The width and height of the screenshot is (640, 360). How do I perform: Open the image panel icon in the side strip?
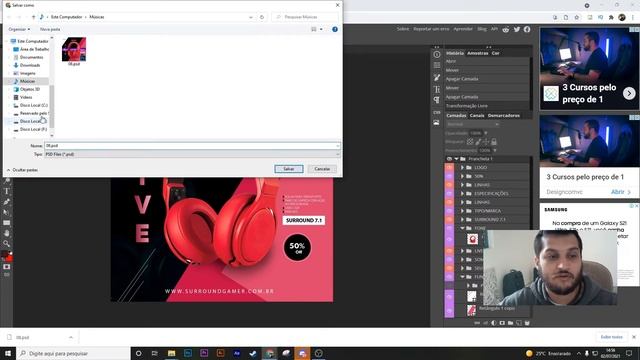437,122
